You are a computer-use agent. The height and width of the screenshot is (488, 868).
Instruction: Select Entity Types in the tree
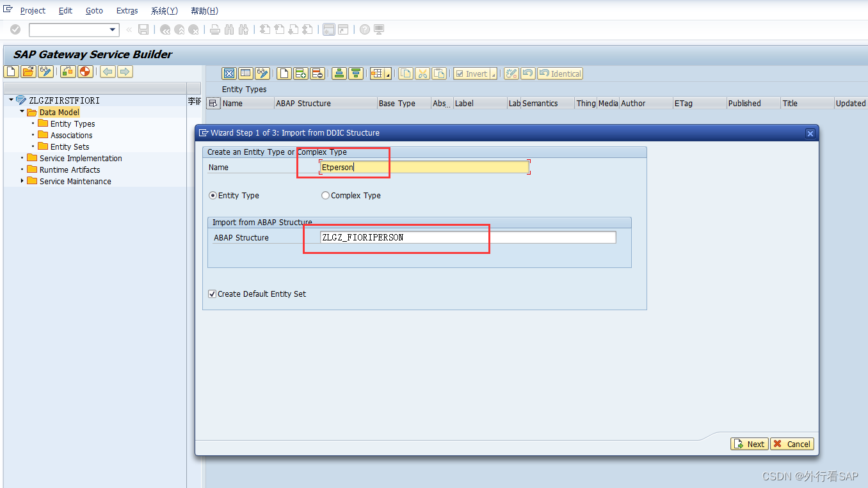[72, 123]
